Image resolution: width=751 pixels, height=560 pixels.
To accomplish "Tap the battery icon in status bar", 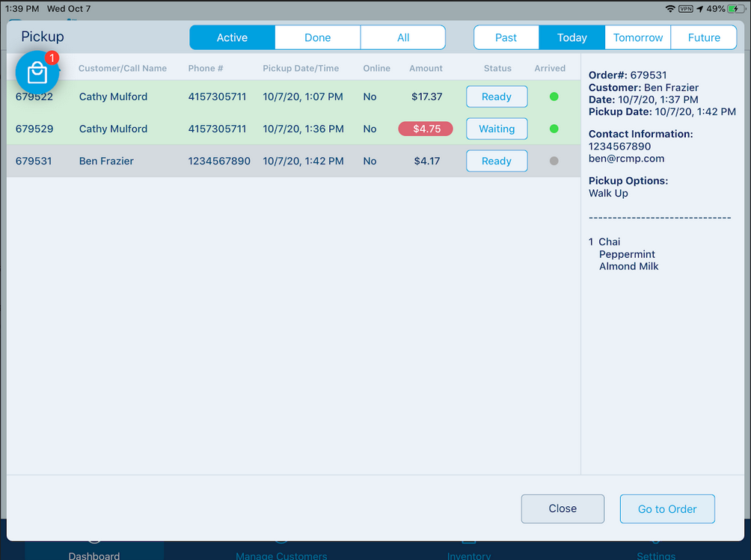I will pyautogui.click(x=735, y=8).
